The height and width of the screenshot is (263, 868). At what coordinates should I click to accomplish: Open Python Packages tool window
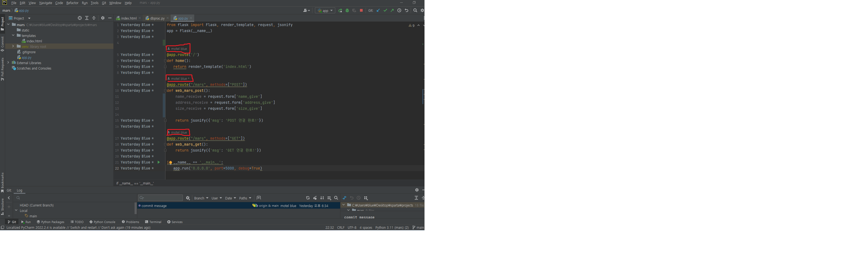point(50,222)
